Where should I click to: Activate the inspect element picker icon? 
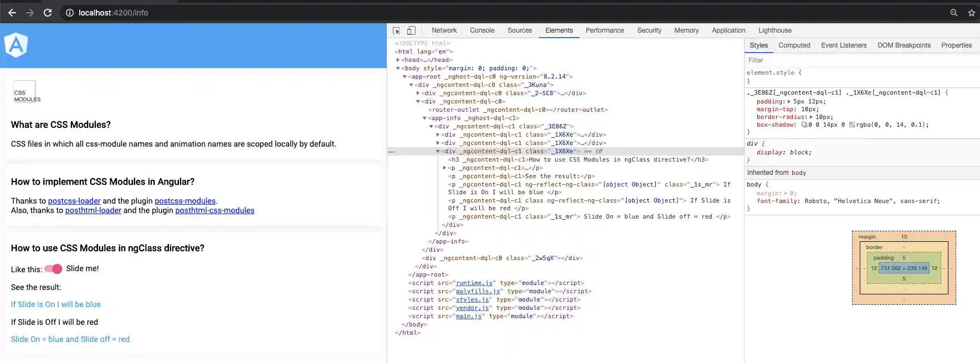point(397,31)
